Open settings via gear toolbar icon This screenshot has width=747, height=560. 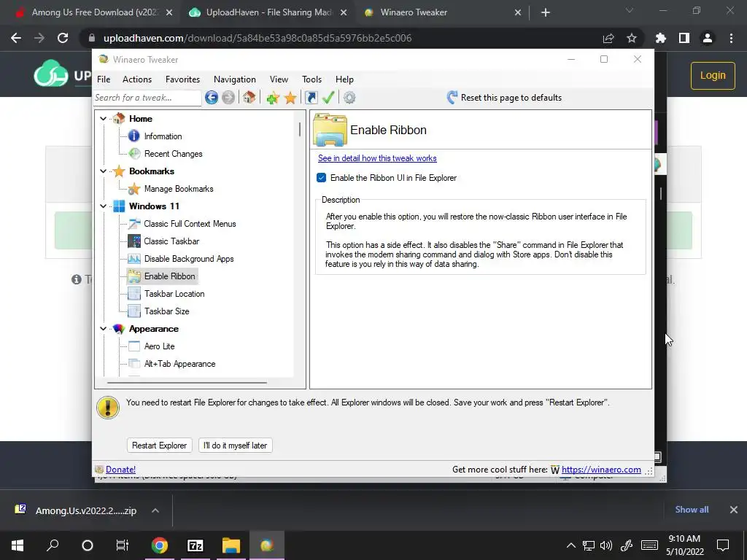349,98
